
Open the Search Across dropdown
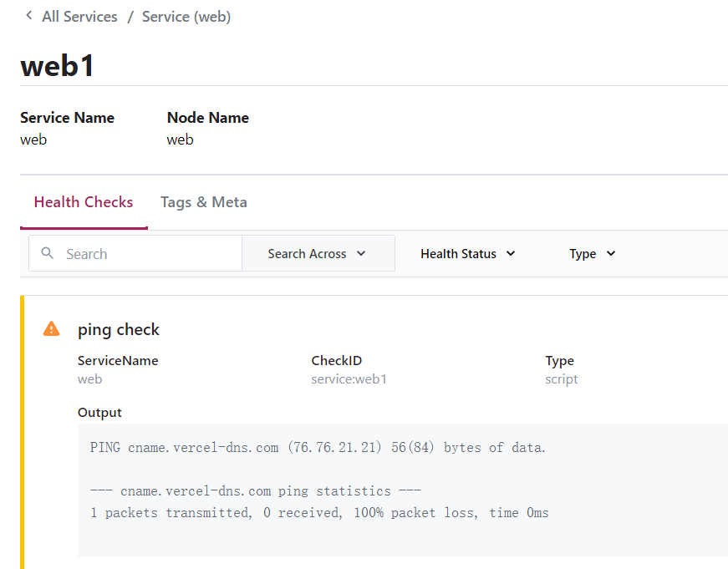pyautogui.click(x=318, y=253)
